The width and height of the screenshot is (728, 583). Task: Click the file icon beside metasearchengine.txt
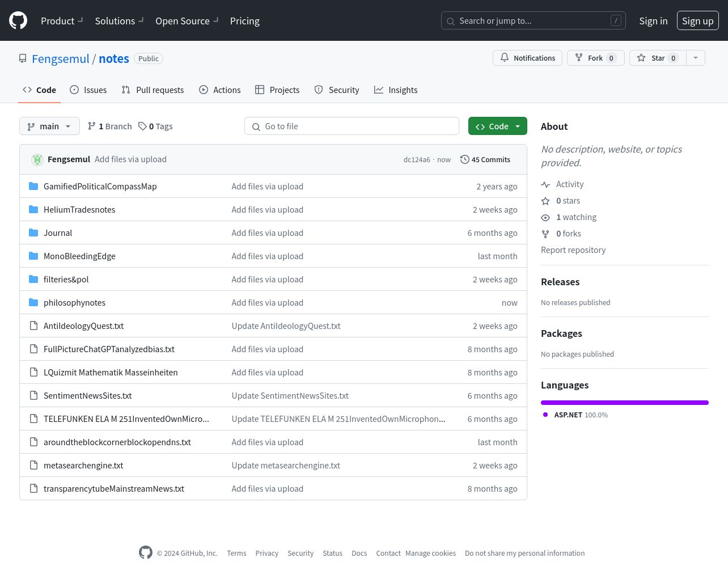tap(33, 465)
